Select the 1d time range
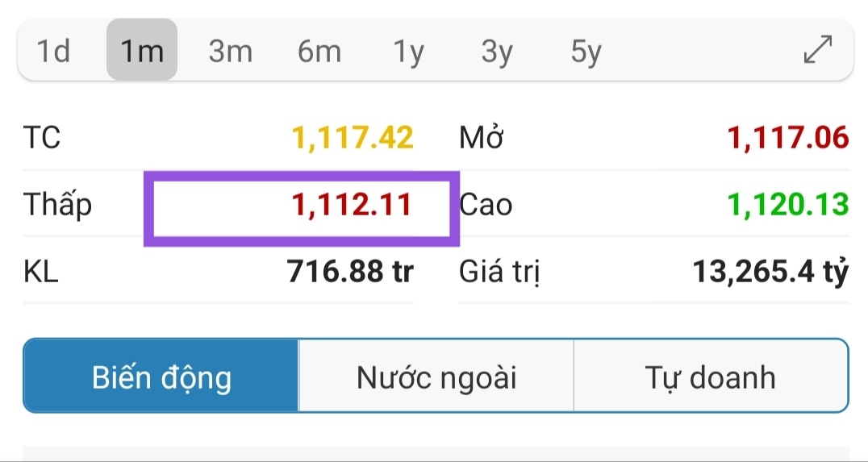 (54, 52)
